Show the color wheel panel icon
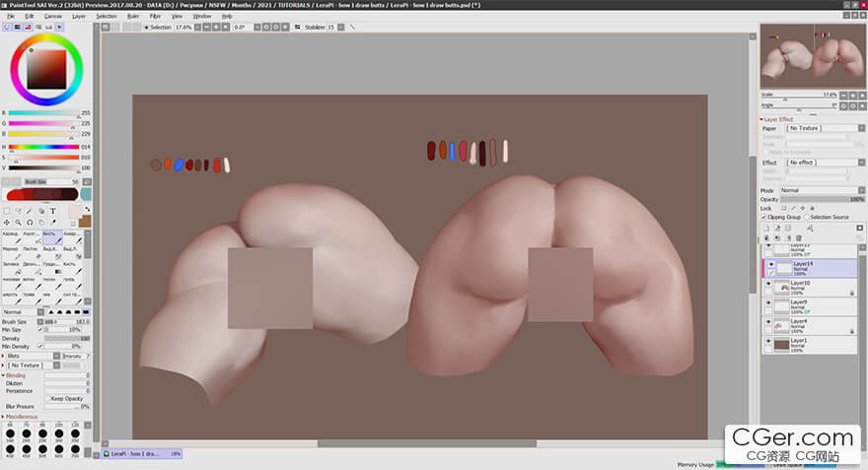 pyautogui.click(x=7, y=27)
